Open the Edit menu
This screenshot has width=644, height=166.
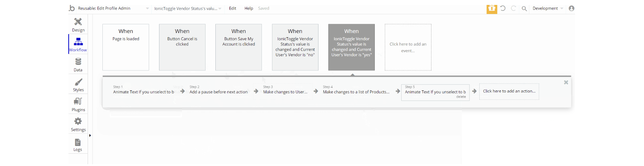233,8
